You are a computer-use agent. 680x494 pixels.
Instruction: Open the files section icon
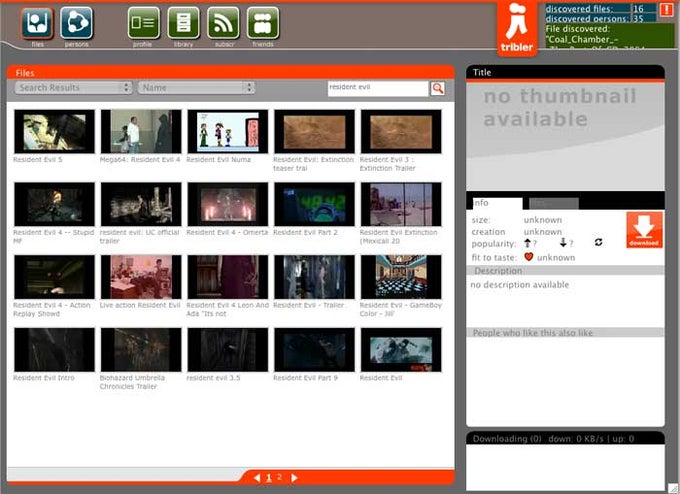pos(37,23)
